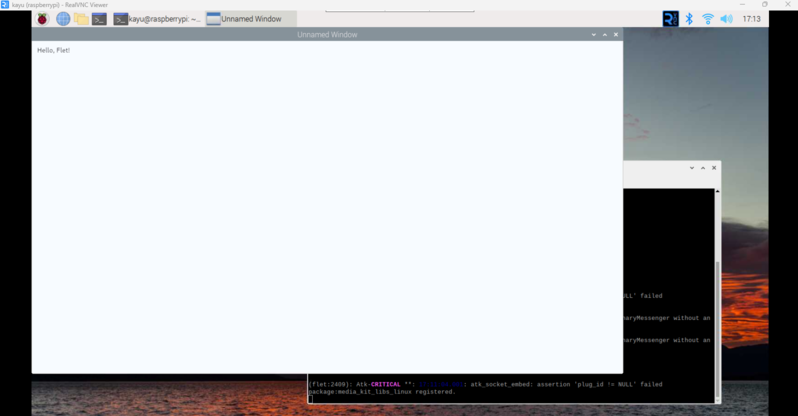Viewport: 798px width, 416px height.
Task: Click the terminal's vertical scrollbar
Action: coord(717,320)
